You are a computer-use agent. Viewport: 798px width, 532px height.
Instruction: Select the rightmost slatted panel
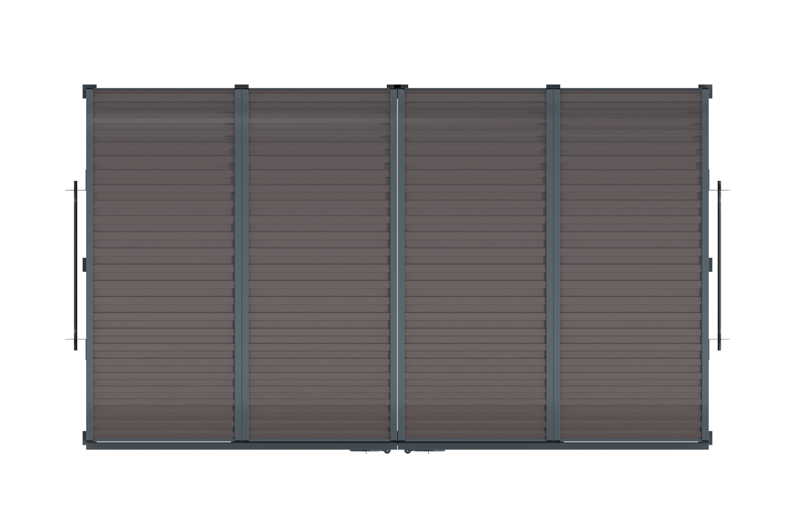point(631,266)
